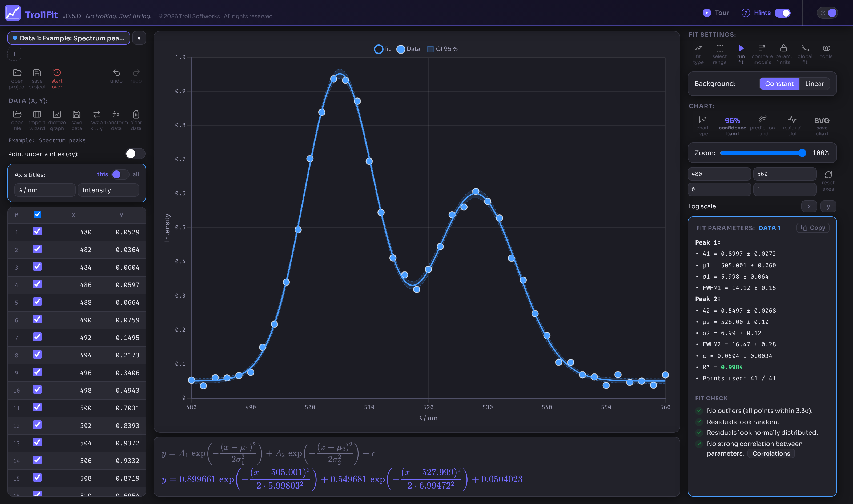The image size is (853, 504).
Task: Open the import wizard
Action: (x=37, y=115)
